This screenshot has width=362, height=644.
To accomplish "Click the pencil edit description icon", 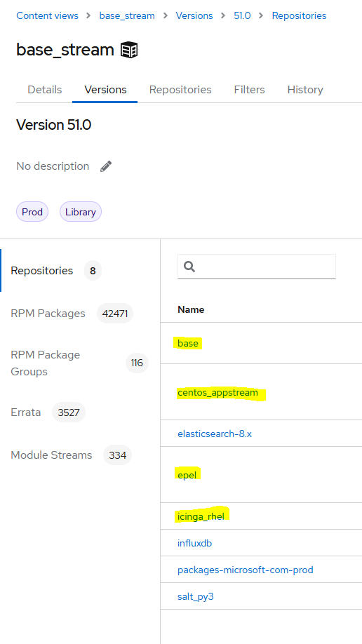I will click(x=106, y=166).
